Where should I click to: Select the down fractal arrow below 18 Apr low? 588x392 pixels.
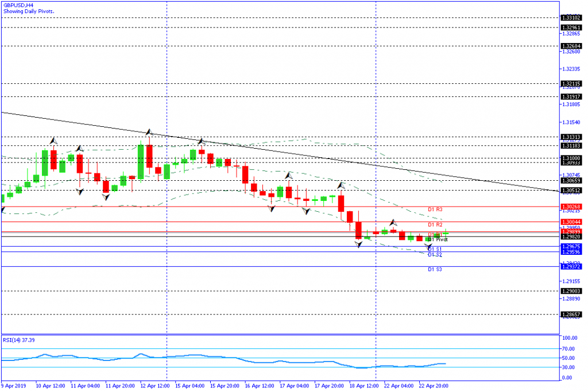[359, 244]
